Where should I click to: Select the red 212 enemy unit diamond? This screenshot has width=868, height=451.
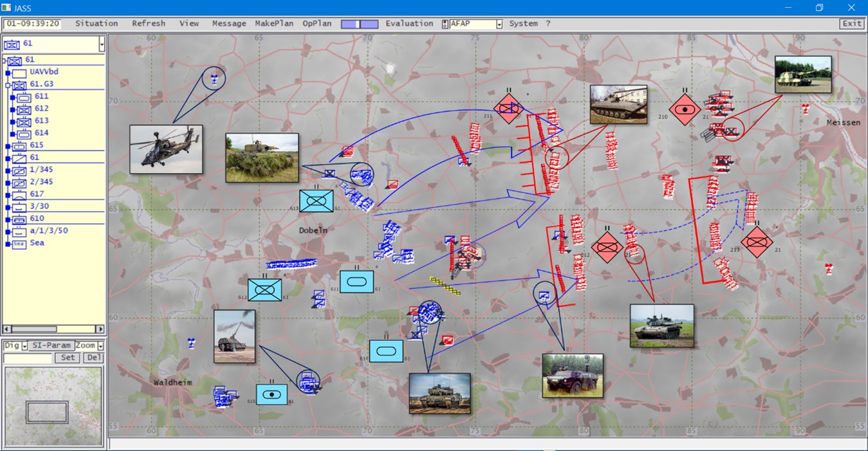[607, 246]
